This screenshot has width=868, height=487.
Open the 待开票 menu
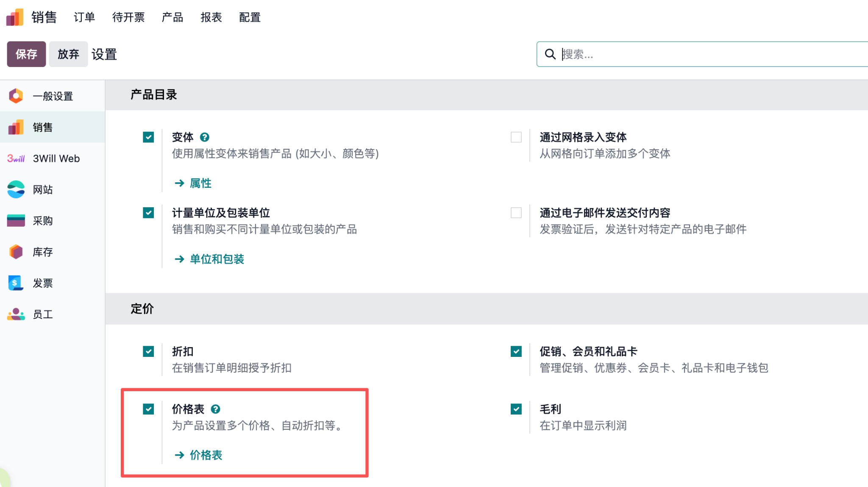[x=128, y=17]
